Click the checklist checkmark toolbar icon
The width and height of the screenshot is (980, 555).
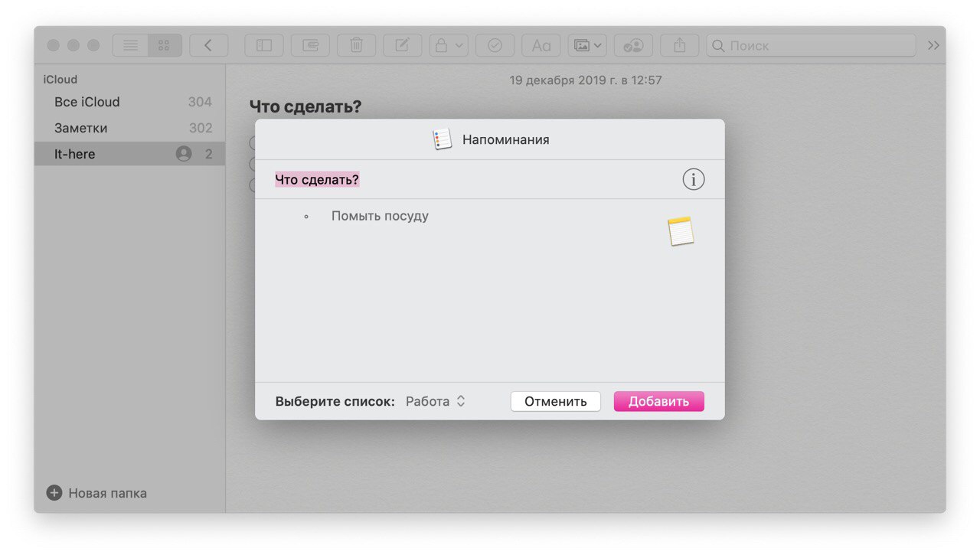[x=495, y=46]
